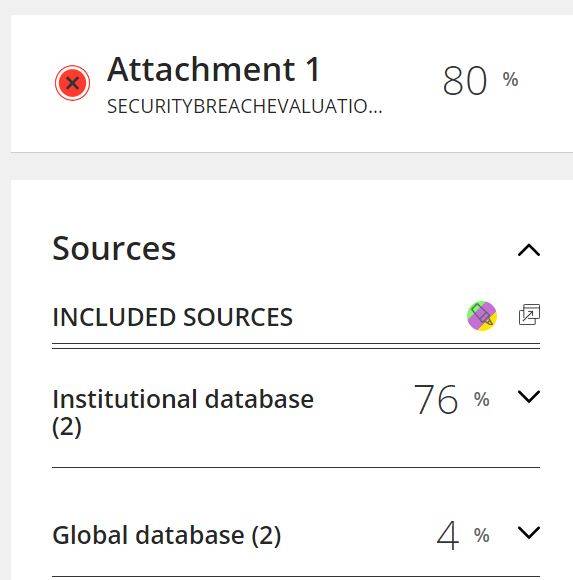Click the Global database (2) label
The width and height of the screenshot is (573, 580).
167,535
